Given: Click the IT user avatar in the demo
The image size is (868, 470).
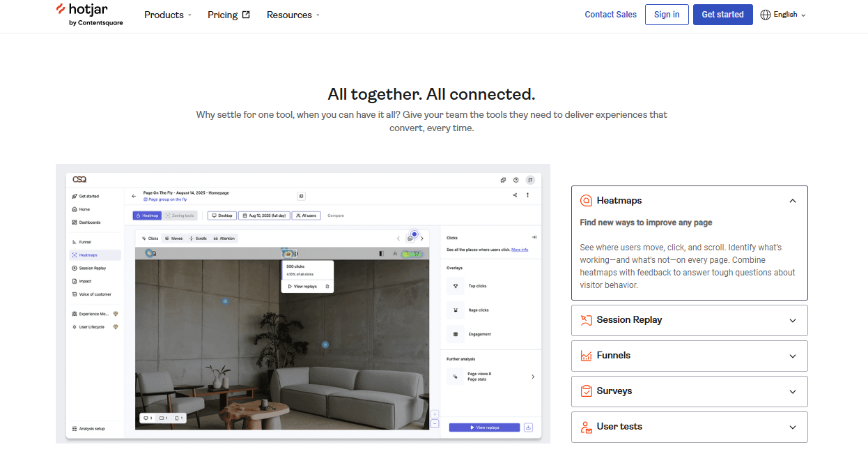Looking at the screenshot, I should click(530, 180).
